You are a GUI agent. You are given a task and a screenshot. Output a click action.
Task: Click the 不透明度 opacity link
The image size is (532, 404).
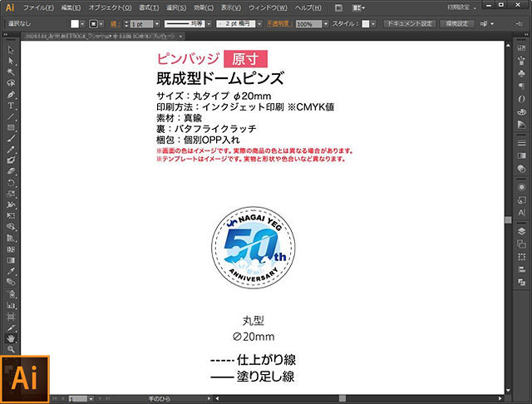[279, 24]
